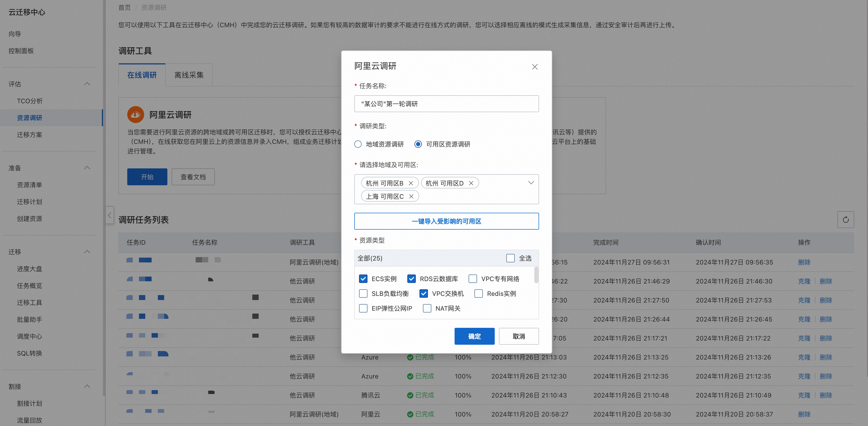
Task: Open SQL转换 in the sidebar
Action: coord(30,353)
